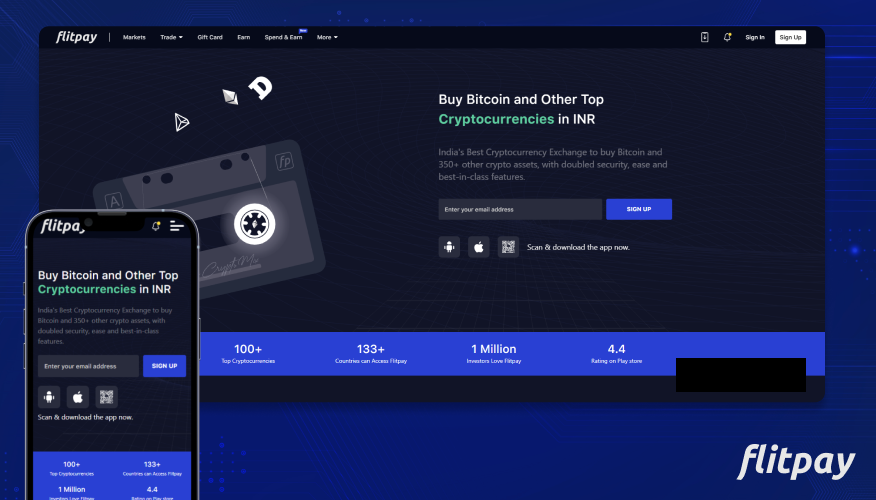Screen dimensions: 876x500
Task: Tap QR code icon on phone mockup
Action: [x=107, y=397]
